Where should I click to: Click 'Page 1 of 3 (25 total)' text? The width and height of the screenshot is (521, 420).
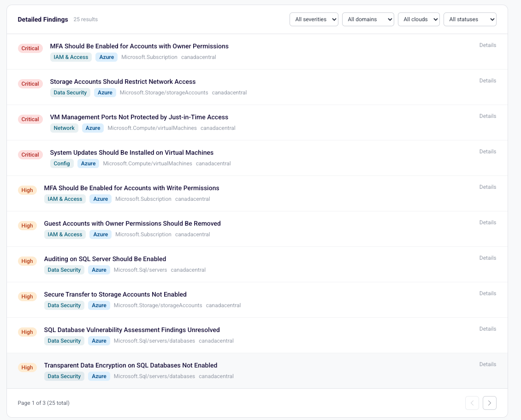point(43,403)
